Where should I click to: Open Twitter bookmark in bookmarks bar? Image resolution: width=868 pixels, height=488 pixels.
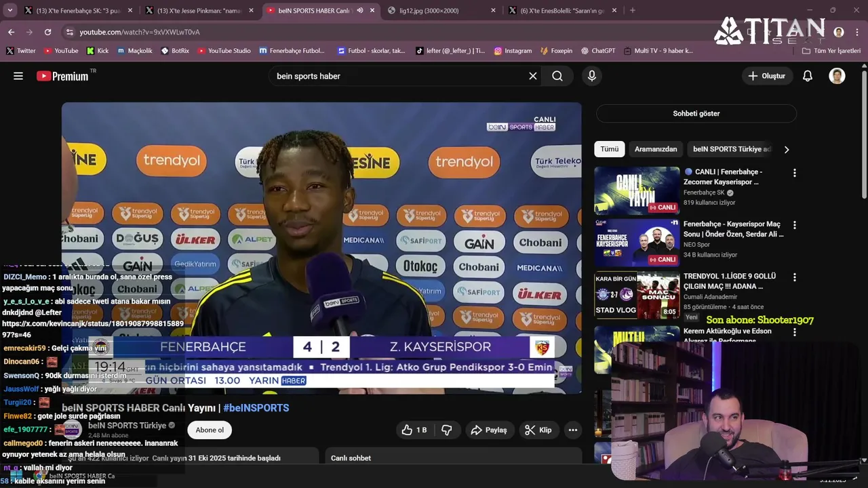click(20, 50)
